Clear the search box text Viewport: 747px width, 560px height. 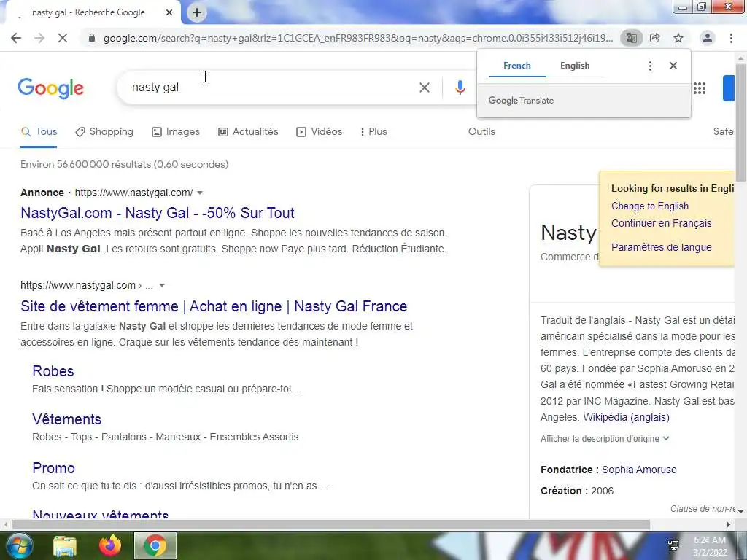click(x=425, y=87)
